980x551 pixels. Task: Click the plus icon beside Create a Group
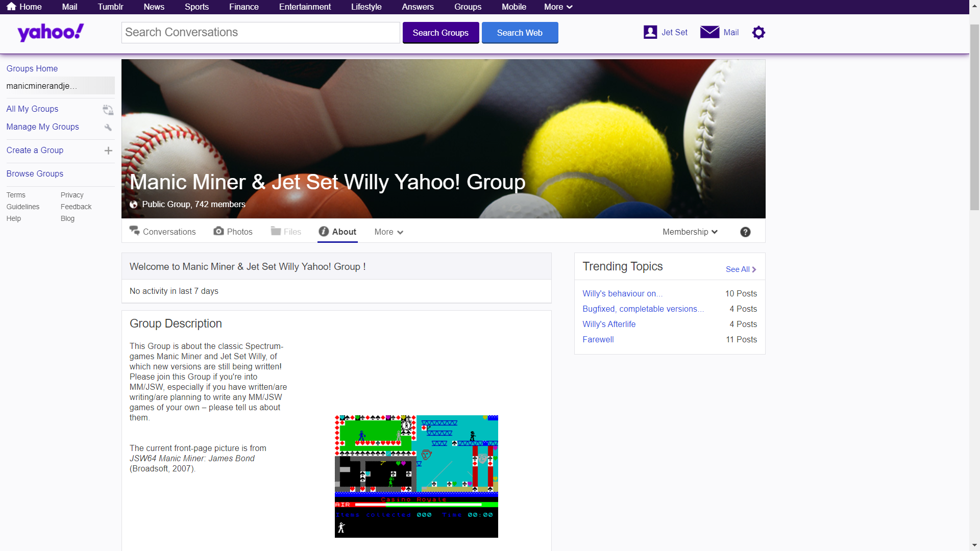click(x=108, y=151)
